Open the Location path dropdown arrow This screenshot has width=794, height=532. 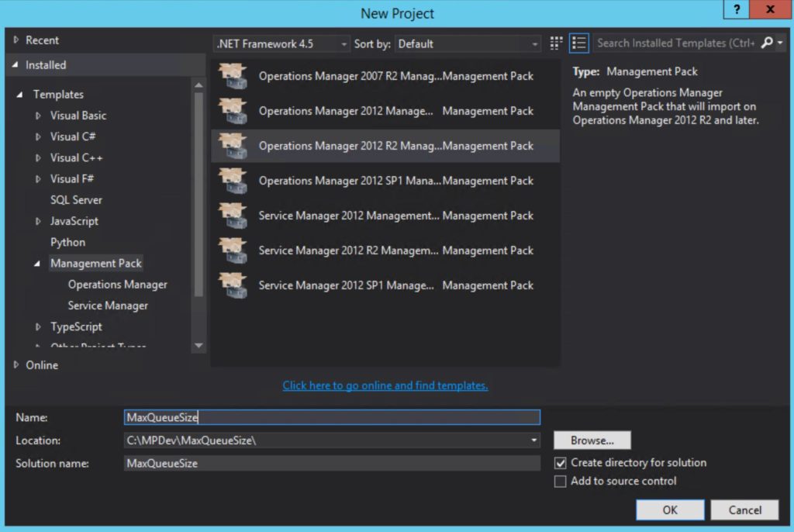[533, 440]
